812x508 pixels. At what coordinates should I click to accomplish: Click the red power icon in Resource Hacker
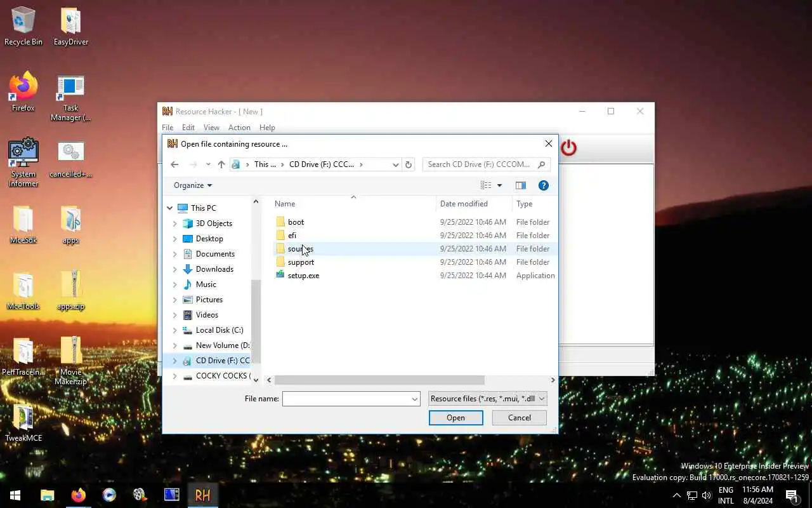tap(568, 148)
